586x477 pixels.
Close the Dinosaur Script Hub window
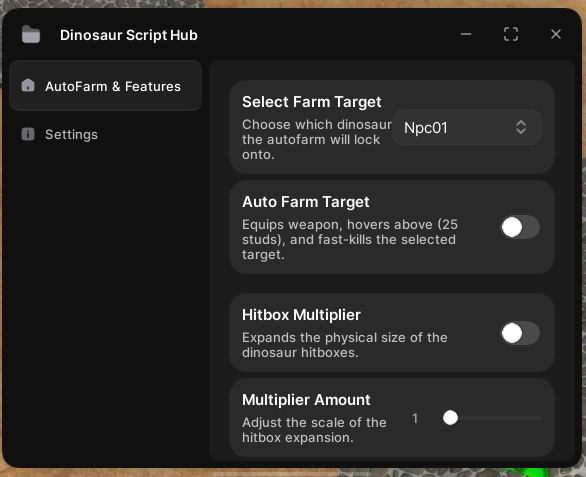pyautogui.click(x=556, y=34)
